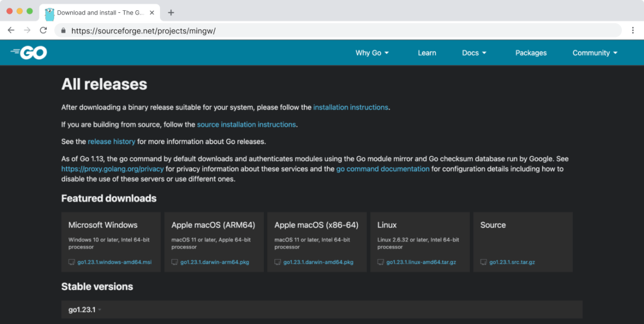This screenshot has width=644, height=324.
Task: Select the Apple macOS (ARM64) download card
Action: 214,241
